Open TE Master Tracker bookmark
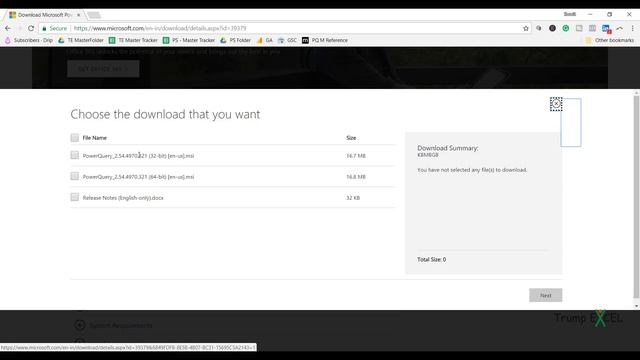 tap(133, 40)
